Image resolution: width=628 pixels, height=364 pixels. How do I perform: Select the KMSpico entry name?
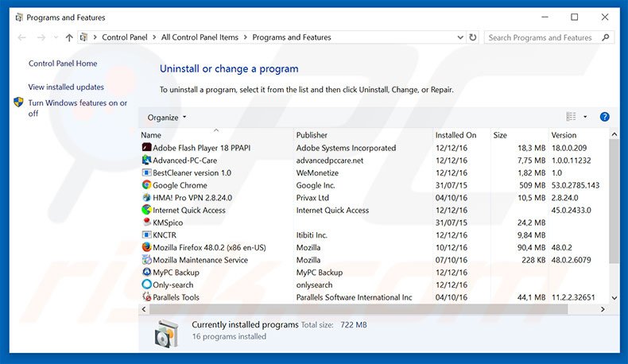[x=168, y=223]
